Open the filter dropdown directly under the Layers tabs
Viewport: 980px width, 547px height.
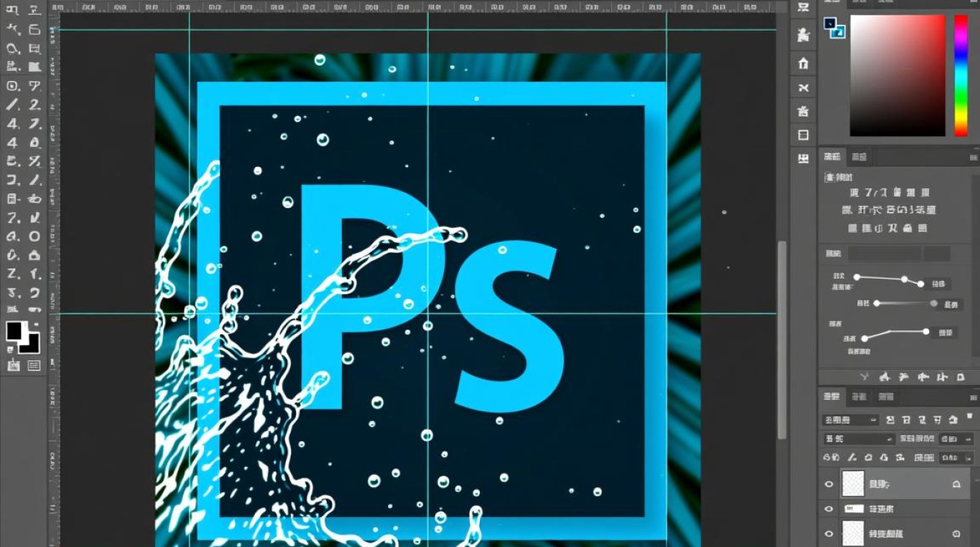851,420
